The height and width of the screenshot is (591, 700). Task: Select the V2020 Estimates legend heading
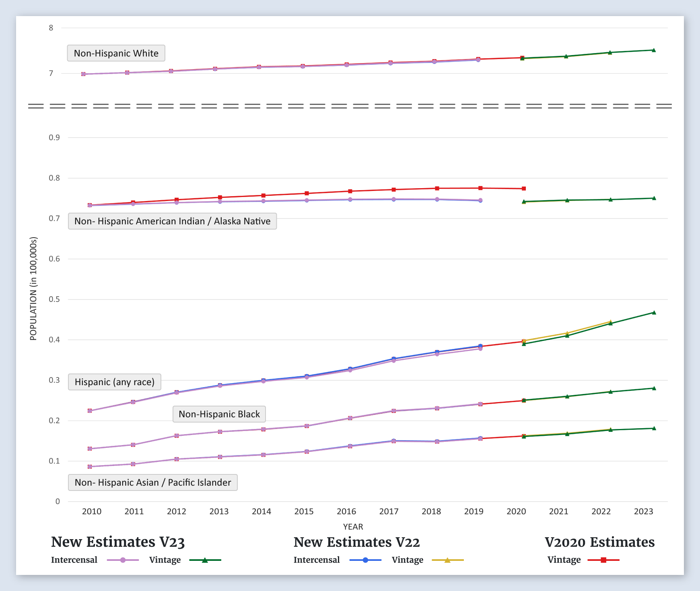pos(599,542)
